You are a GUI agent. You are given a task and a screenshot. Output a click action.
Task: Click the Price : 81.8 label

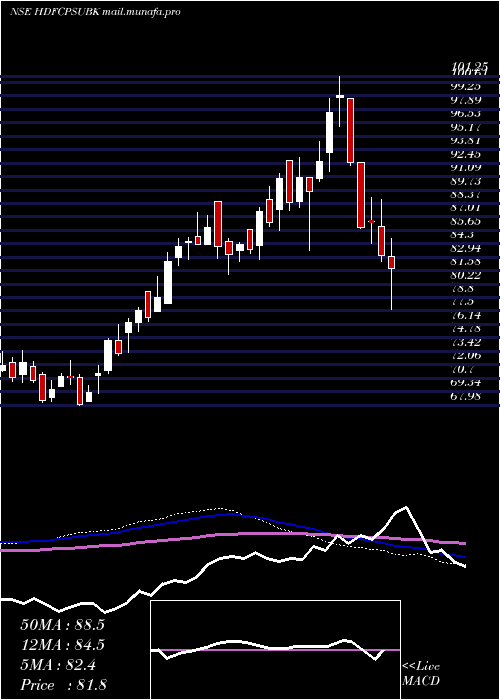coord(63,685)
